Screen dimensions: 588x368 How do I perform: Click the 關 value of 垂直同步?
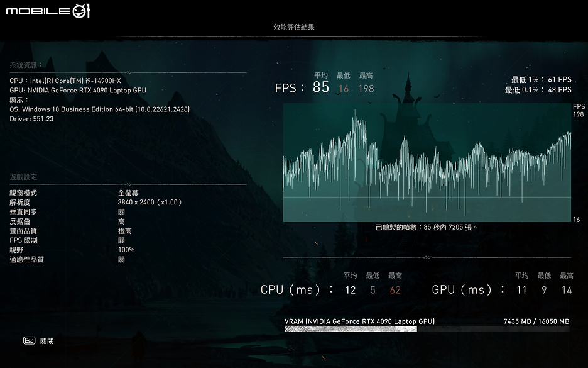click(121, 212)
